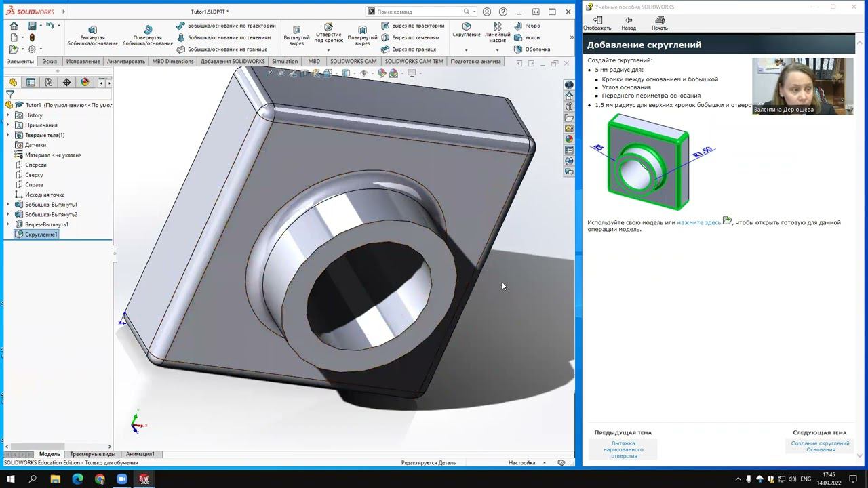Image resolution: width=868 pixels, height=488 pixels.
Task: Expand SOLIDWORKS menu arrow beside logo
Action: [63, 12]
